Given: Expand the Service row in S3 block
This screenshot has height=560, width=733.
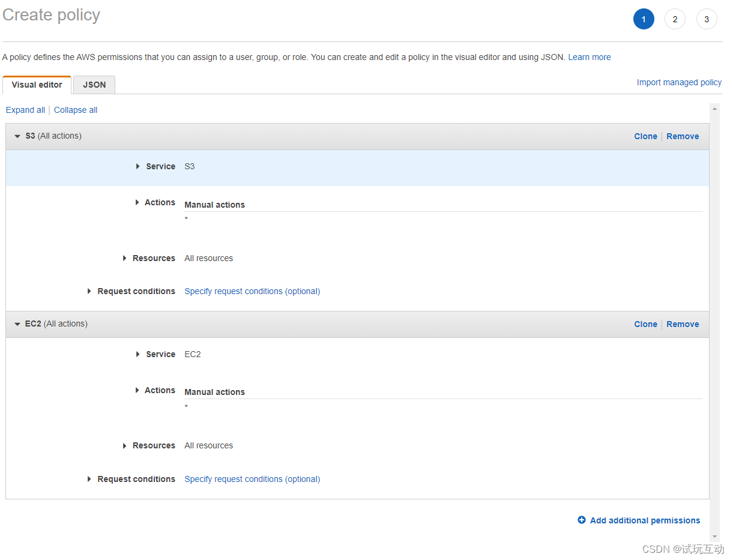Looking at the screenshot, I should [138, 166].
